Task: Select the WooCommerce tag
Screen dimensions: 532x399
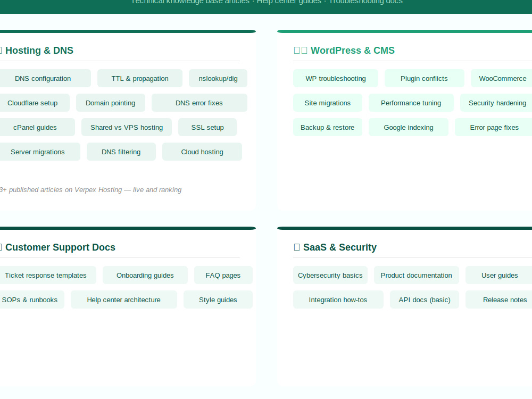Action: click(x=503, y=78)
